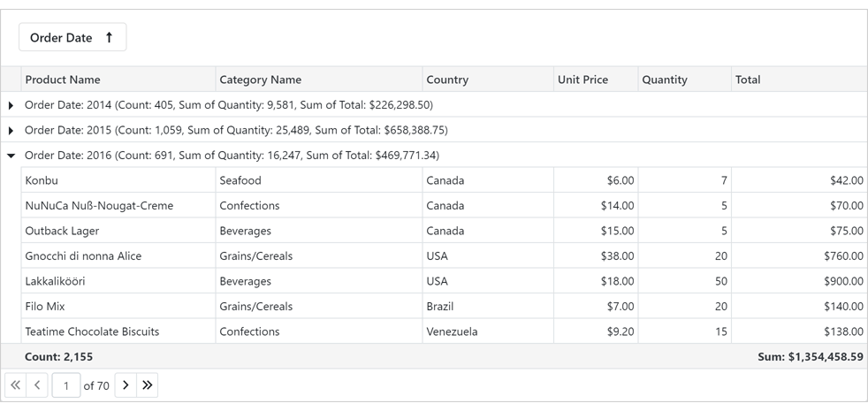Sort by Total column header
Image resolution: width=868 pixels, height=411 pixels.
coord(748,80)
